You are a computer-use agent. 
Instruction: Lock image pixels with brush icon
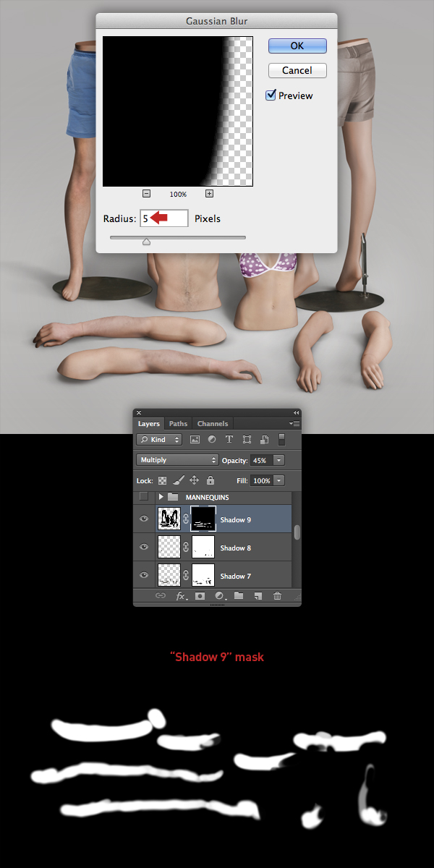(x=178, y=480)
